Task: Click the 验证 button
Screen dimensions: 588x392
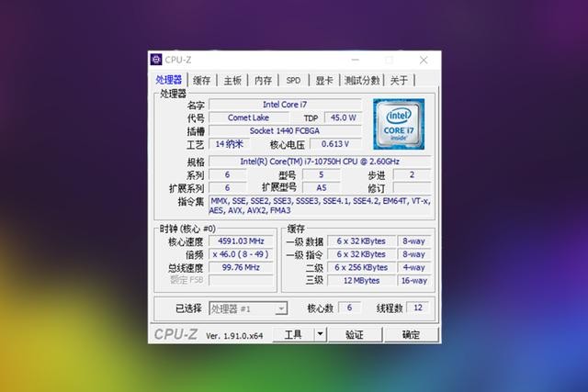Action: [x=355, y=334]
